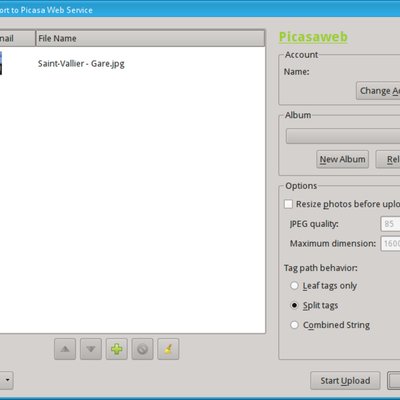Open the Album selection dropdown
This screenshot has width=400, height=400.
coord(343,136)
